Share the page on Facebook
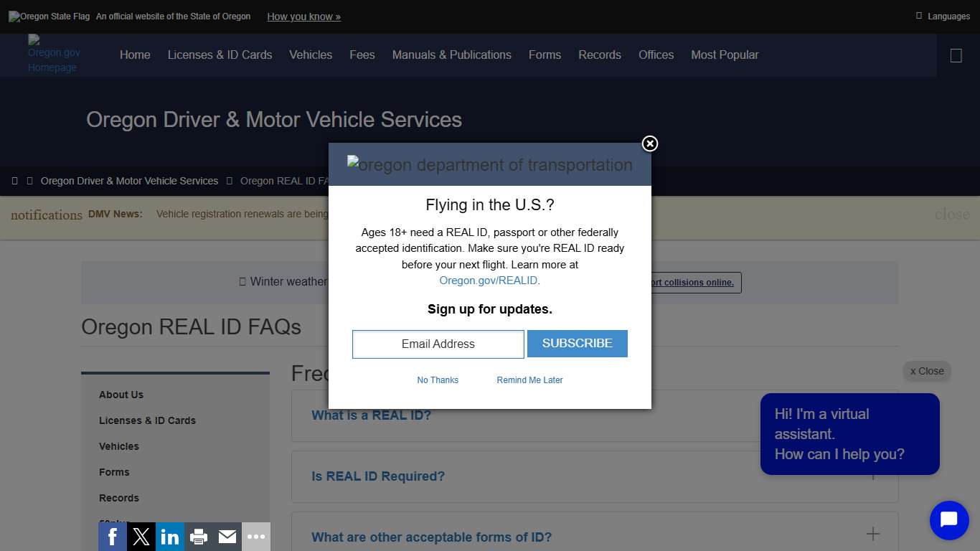Screen dimensions: 980x551 (x=113, y=536)
